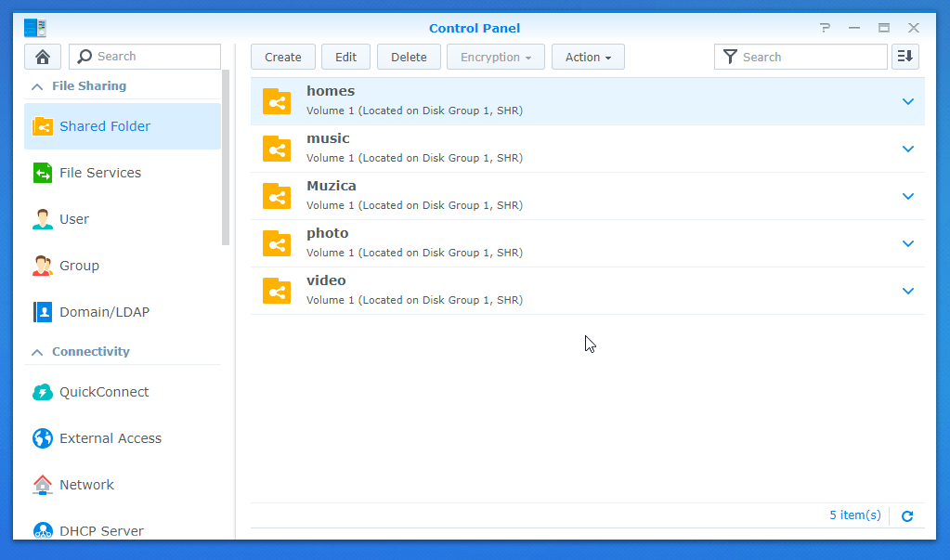
Task: Refresh the shared folder list
Action: [907, 516]
